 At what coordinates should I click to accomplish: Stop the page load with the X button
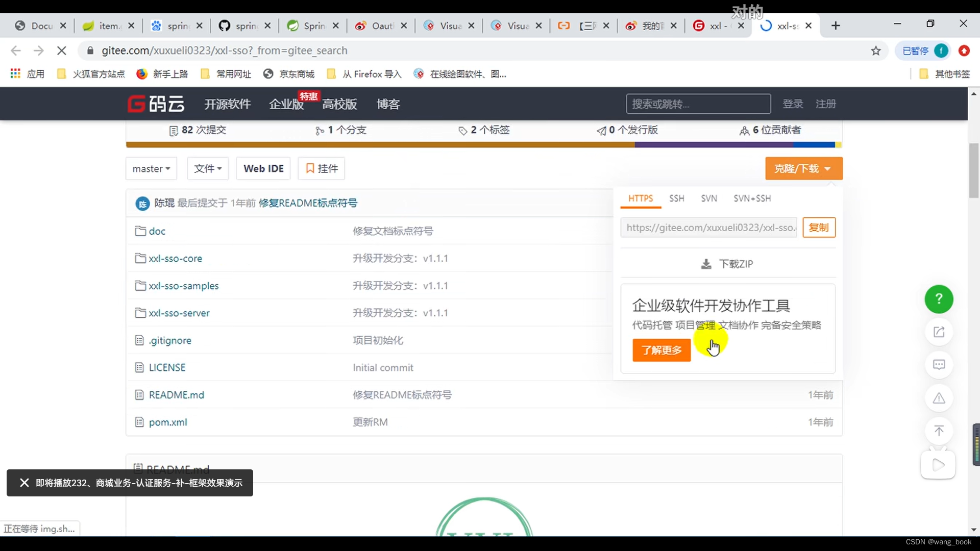61,51
